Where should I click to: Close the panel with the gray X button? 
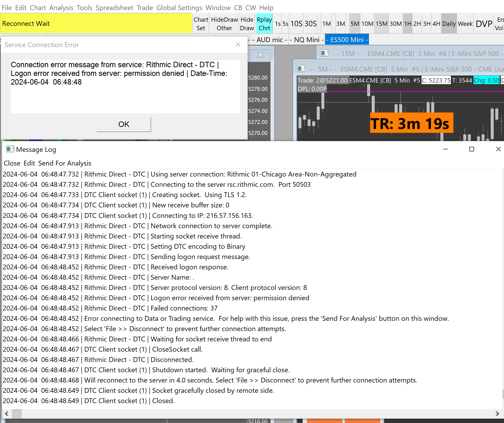click(x=260, y=55)
